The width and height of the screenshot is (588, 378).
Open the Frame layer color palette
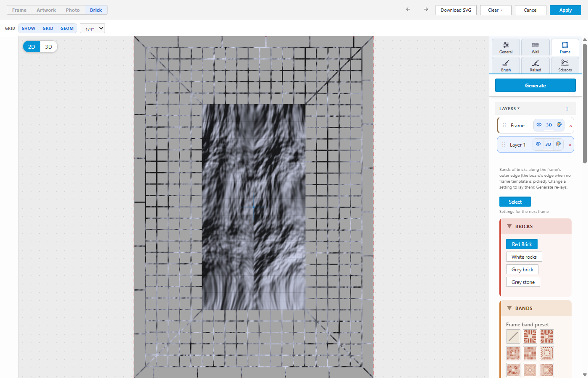click(559, 125)
